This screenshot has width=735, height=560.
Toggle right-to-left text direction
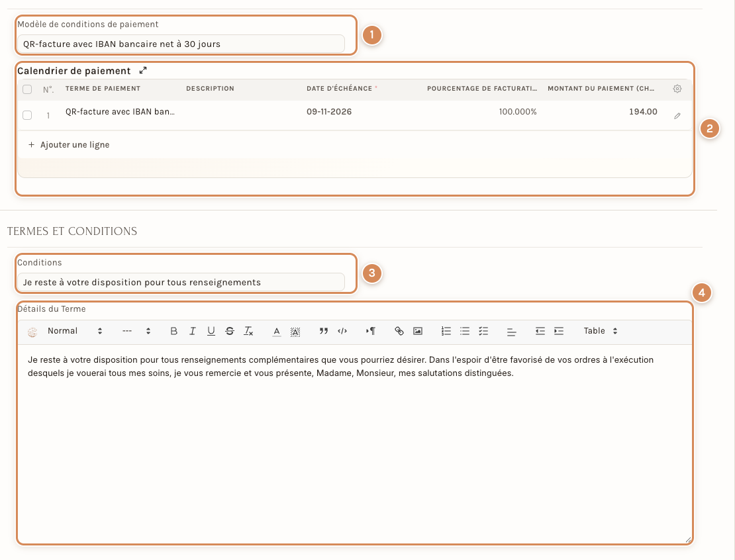pyautogui.click(x=371, y=332)
